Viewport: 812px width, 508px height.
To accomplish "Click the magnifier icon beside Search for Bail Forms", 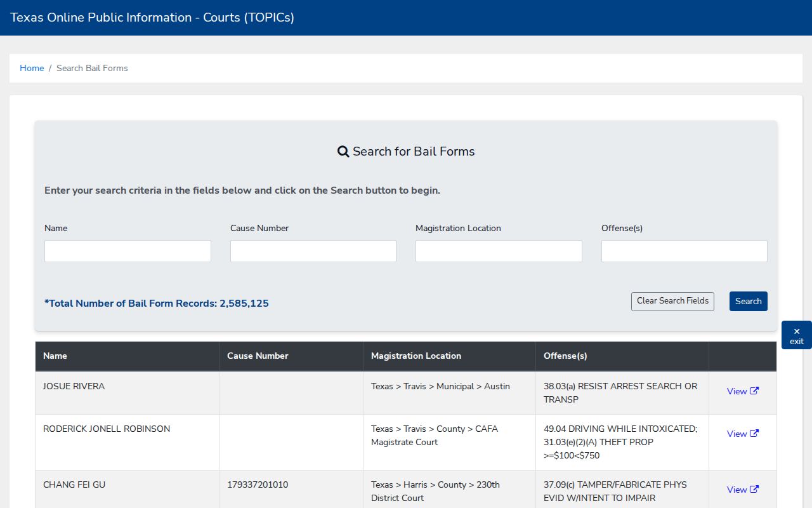I will [343, 152].
